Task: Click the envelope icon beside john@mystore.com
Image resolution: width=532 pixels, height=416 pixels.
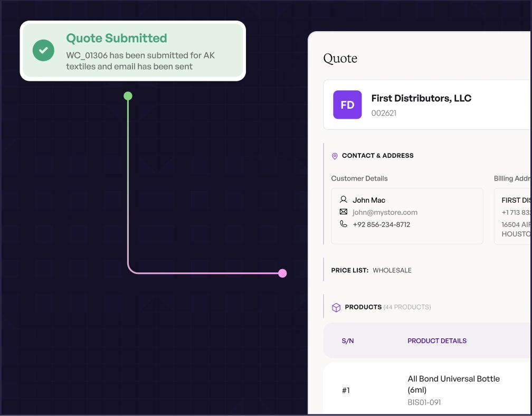Action: (344, 212)
